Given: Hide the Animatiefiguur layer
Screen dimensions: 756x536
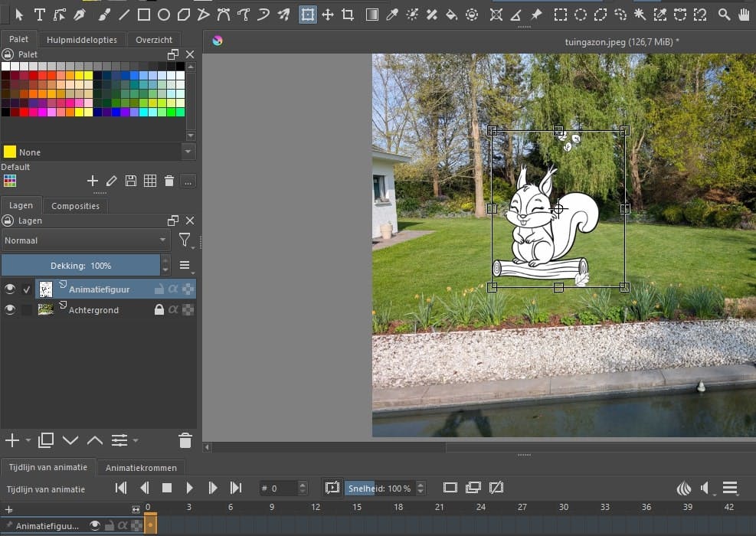Looking at the screenshot, I should tap(10, 289).
